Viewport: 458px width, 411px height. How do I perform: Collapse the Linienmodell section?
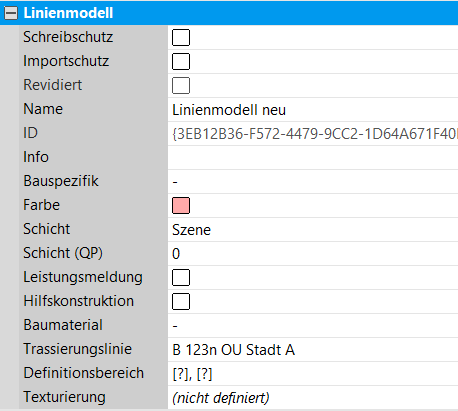pyautogui.click(x=11, y=13)
